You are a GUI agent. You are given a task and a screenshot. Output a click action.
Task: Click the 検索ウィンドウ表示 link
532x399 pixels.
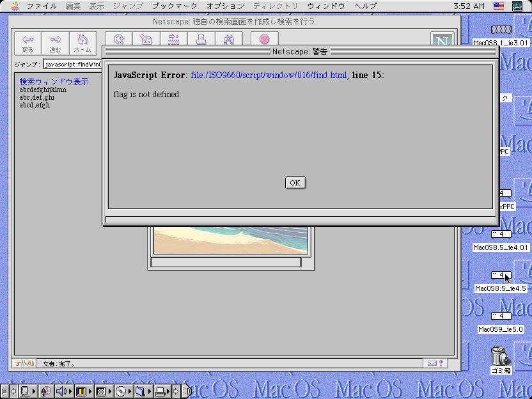54,81
